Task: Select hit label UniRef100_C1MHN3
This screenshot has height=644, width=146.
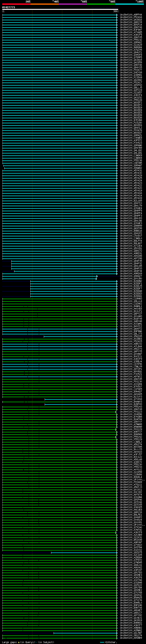Action: (x=131, y=299)
